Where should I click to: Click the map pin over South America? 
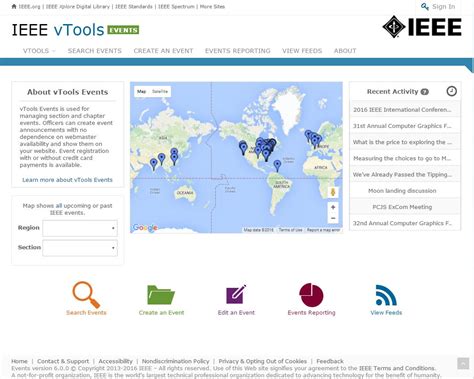[x=277, y=166]
